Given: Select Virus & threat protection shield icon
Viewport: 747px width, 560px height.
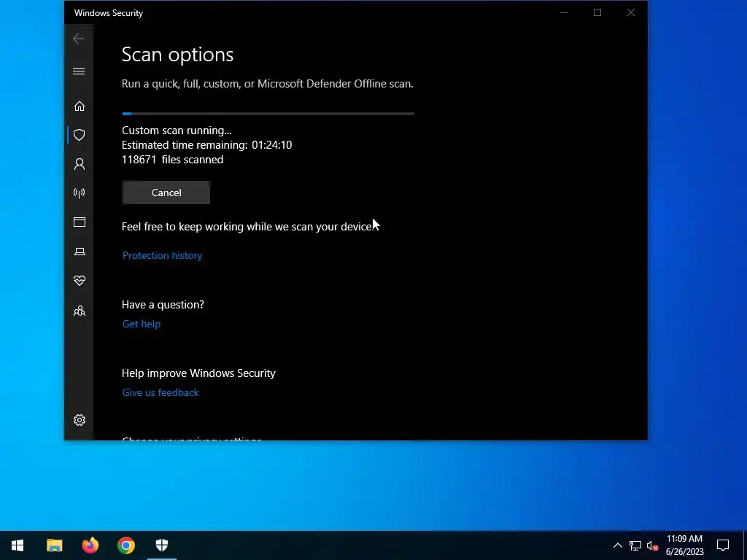Looking at the screenshot, I should [80, 135].
